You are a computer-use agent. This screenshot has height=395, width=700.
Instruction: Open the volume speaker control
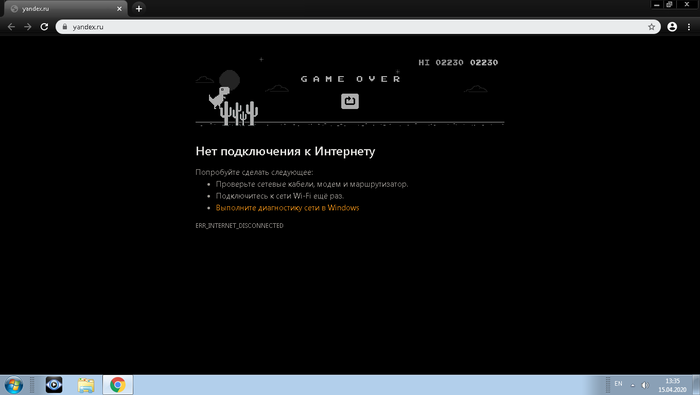(645, 385)
